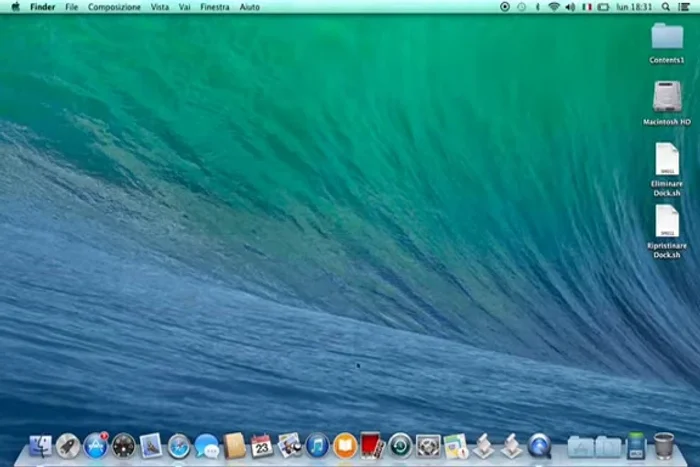The image size is (700, 467).
Task: Open Safari browser in the Dock
Action: click(x=179, y=446)
